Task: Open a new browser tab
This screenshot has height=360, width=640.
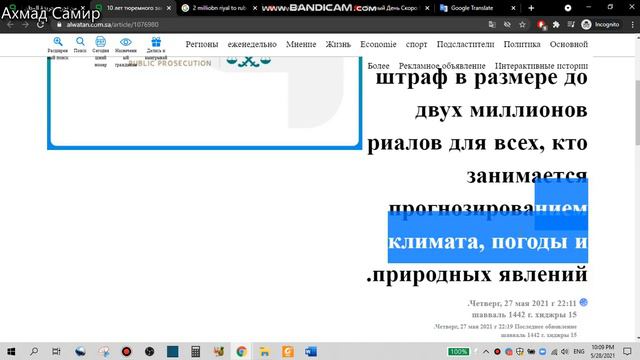Action: 531,8
